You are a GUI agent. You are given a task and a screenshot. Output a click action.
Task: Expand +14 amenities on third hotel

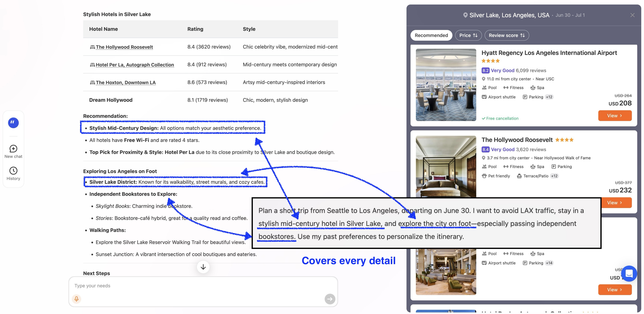click(x=549, y=263)
